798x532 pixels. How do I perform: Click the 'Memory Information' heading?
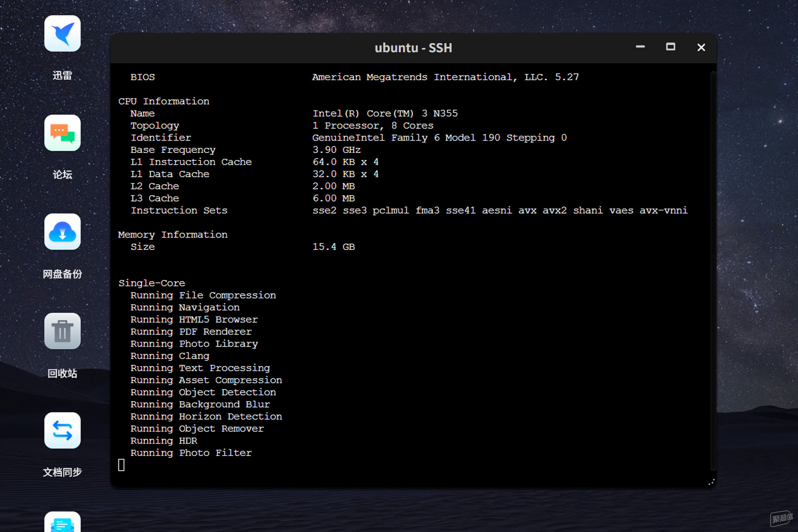coord(173,235)
